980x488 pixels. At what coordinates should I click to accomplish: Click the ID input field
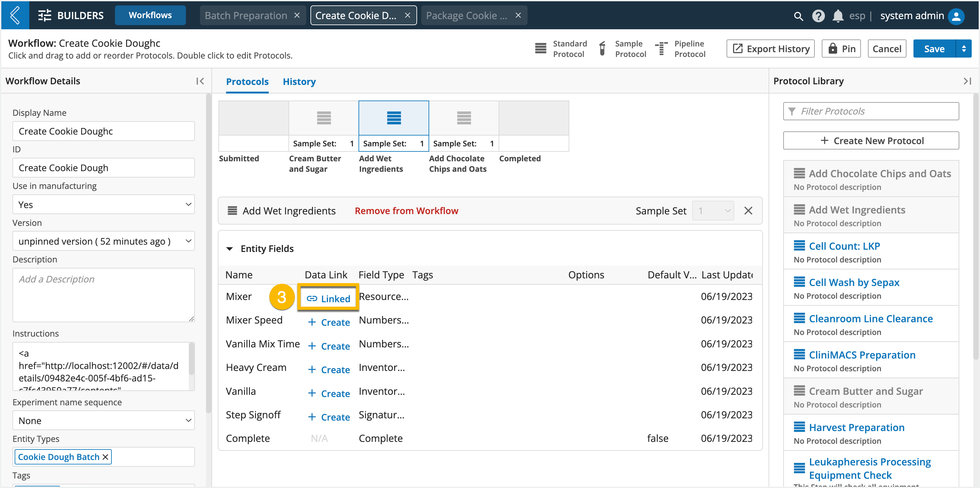103,168
